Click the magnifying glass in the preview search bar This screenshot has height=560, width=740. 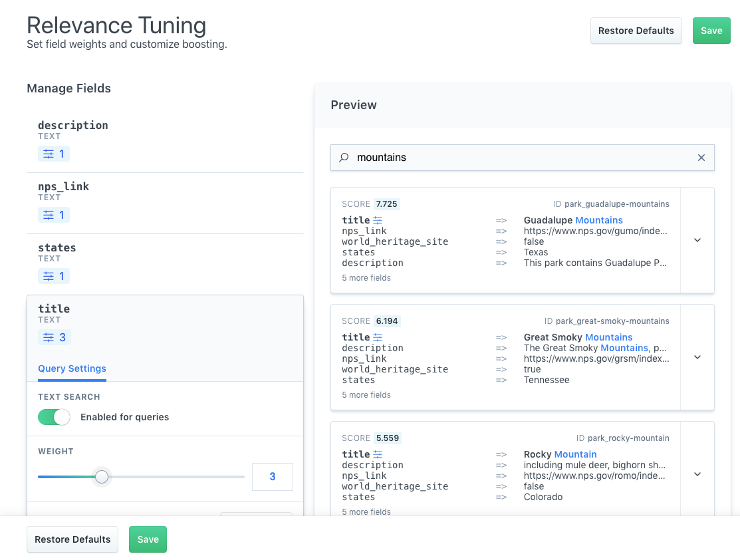coord(344,158)
